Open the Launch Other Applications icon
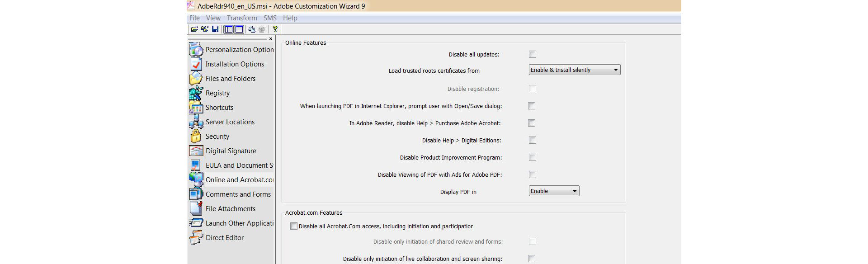Screen dimensions: 868x264 click(196, 223)
